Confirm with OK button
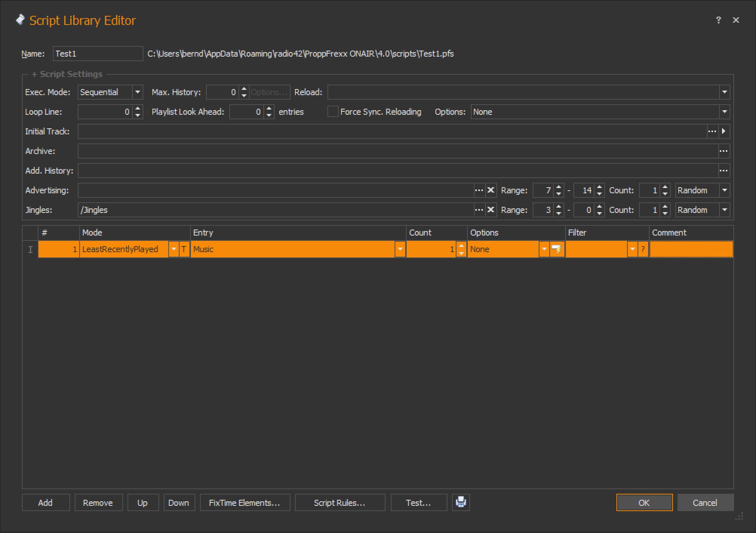 (x=644, y=502)
